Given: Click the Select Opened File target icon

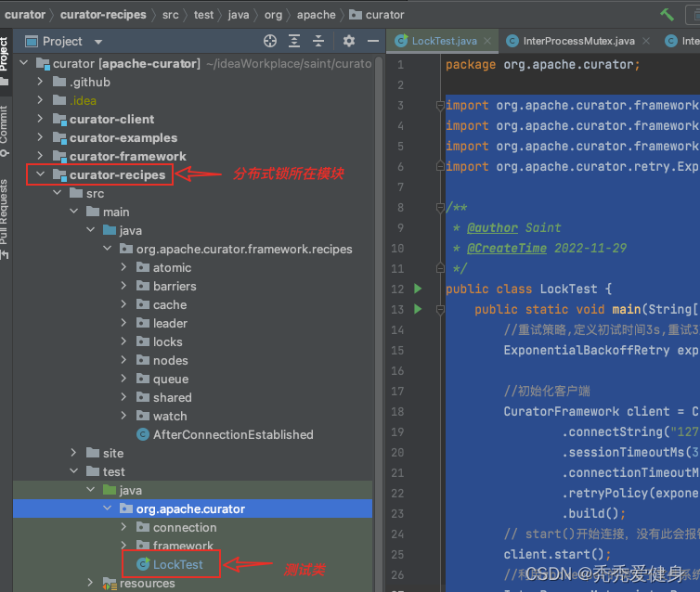Looking at the screenshot, I should tap(270, 41).
